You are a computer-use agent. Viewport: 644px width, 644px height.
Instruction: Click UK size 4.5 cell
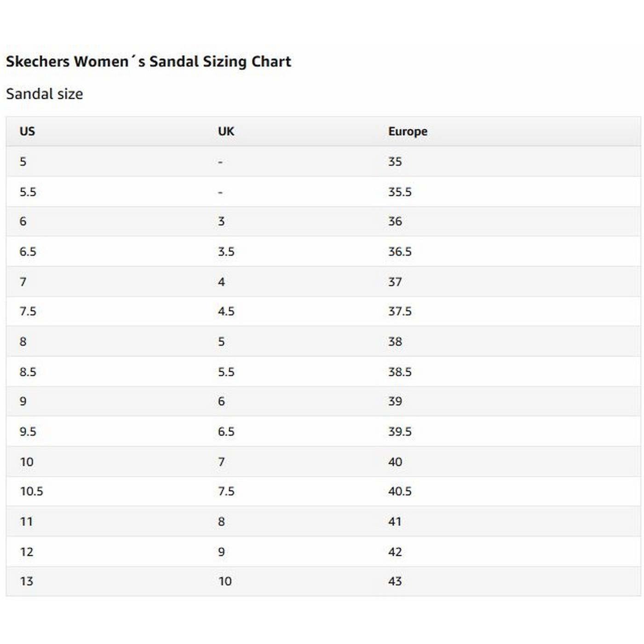(x=226, y=311)
